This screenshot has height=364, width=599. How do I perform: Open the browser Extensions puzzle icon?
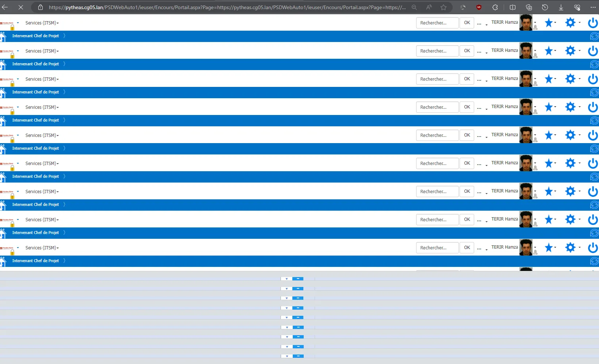[x=495, y=7]
